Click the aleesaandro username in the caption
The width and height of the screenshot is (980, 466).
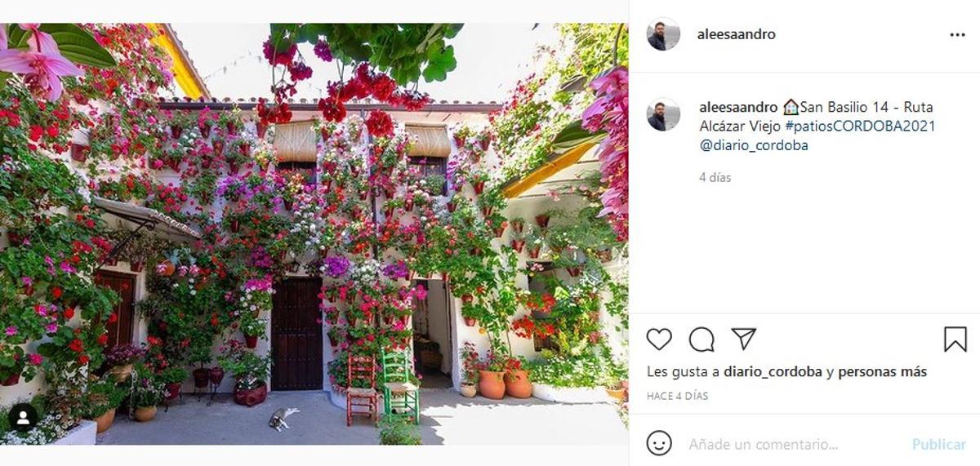point(738,107)
